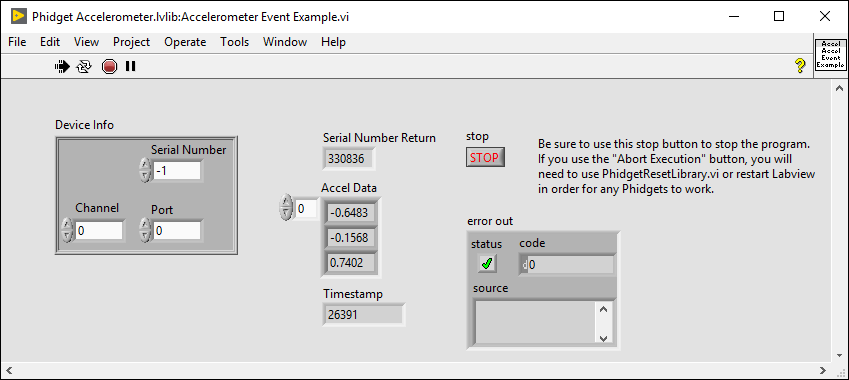The width and height of the screenshot is (849, 380).
Task: Click the Channel stepper arrows
Action: (67, 230)
